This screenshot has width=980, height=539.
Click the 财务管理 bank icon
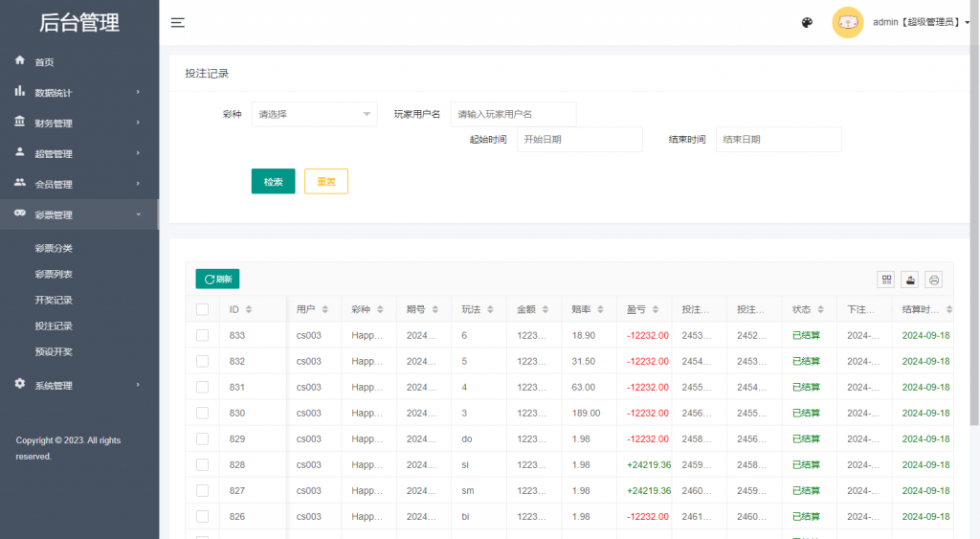click(x=20, y=122)
